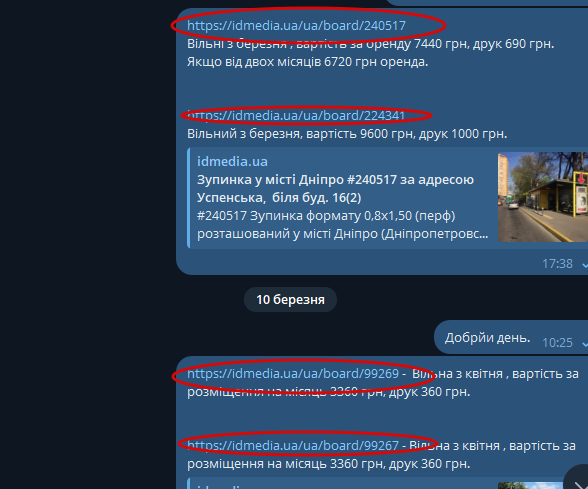Click the partially visible bubble at the top
Screen dimensions: 588x489
tap(487, 3)
